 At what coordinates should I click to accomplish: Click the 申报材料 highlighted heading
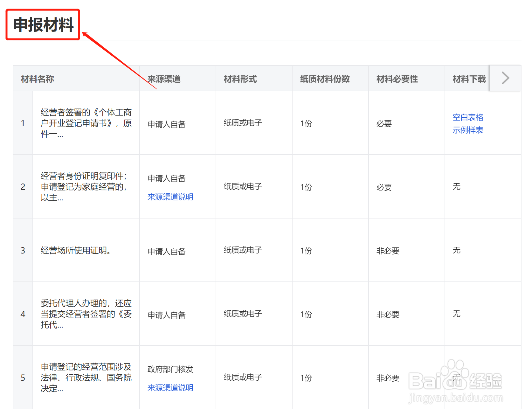click(x=43, y=24)
